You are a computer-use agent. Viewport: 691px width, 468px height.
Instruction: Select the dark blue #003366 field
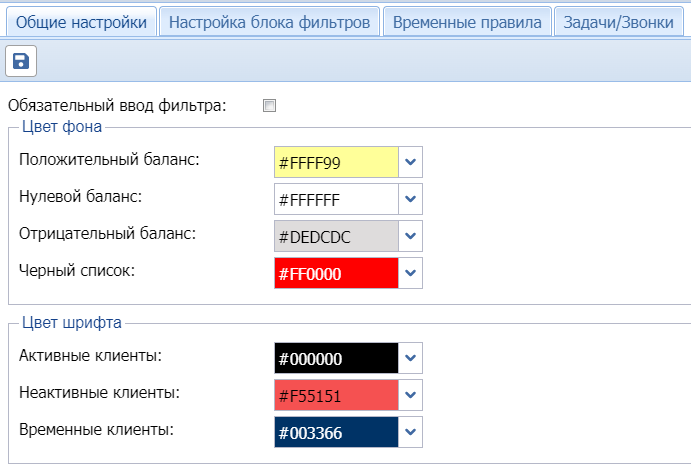pyautogui.click(x=336, y=432)
